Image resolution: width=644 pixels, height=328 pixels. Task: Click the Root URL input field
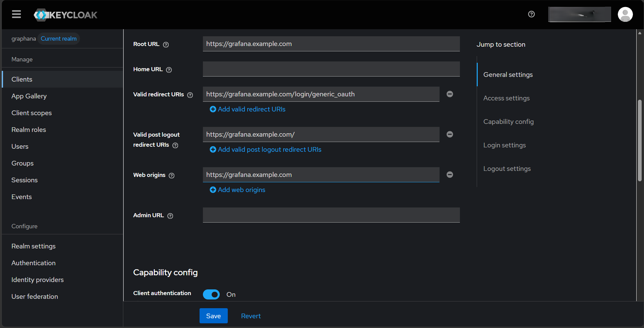coord(331,44)
